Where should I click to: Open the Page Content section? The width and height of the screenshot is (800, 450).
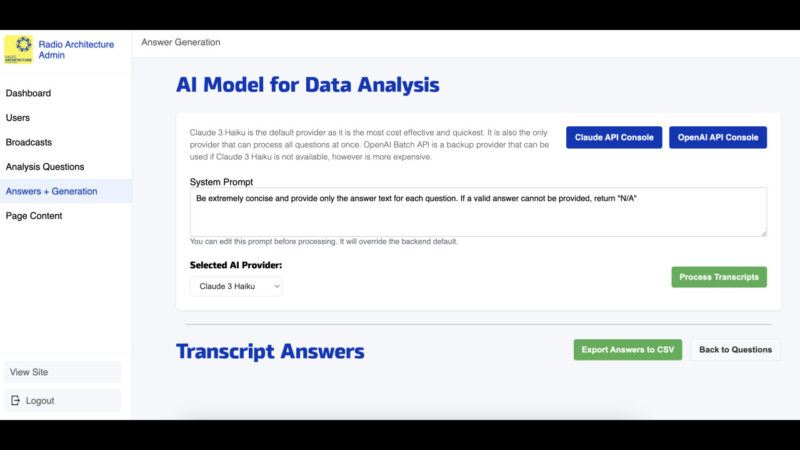[34, 216]
